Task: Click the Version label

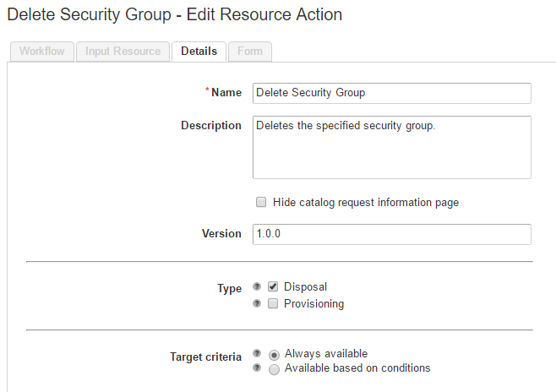Action: [221, 233]
